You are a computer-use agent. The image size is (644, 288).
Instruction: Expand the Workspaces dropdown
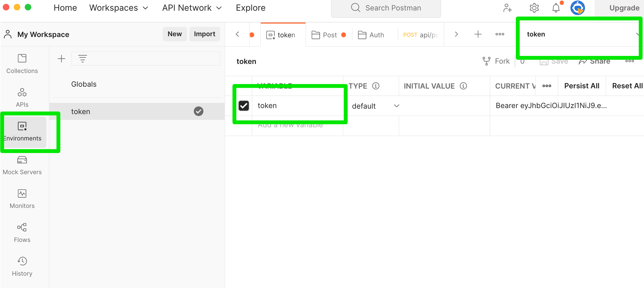coord(119,8)
